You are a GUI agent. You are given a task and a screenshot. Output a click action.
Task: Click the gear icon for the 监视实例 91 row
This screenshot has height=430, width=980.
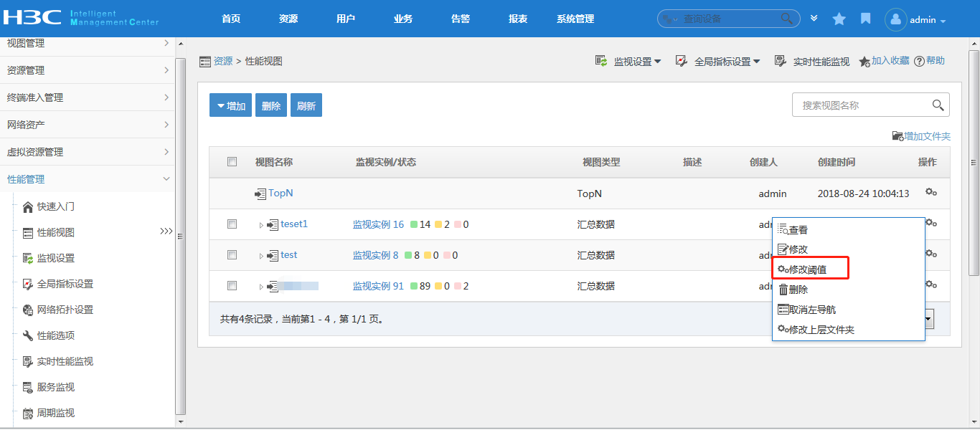(x=930, y=285)
